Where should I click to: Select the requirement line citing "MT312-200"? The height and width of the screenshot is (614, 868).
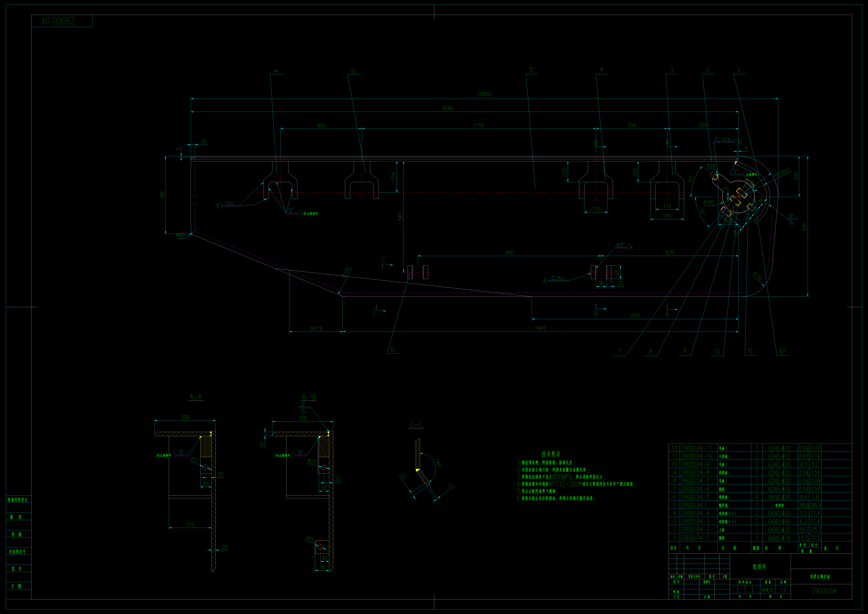click(x=576, y=484)
